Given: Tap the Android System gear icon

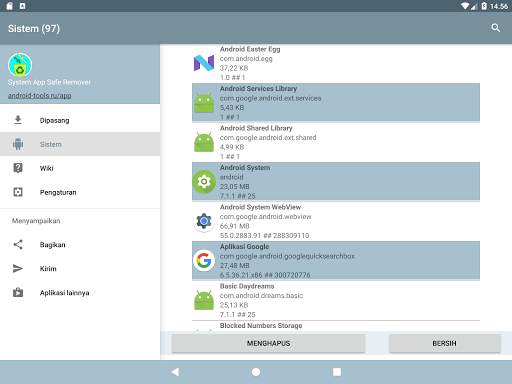Looking at the screenshot, I should coord(204,181).
